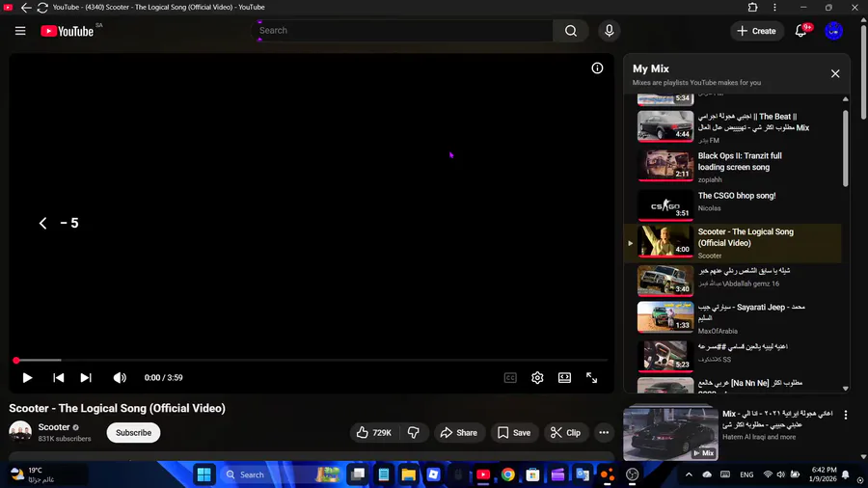The image size is (868, 488).
Task: Open the 5:23 SS video thumbnail
Action: [665, 355]
